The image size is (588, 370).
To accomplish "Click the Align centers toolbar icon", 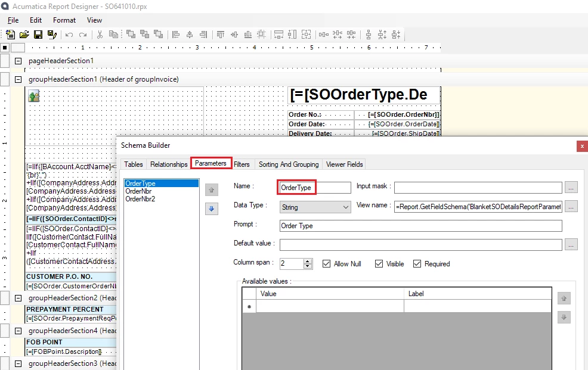I will click(x=190, y=35).
